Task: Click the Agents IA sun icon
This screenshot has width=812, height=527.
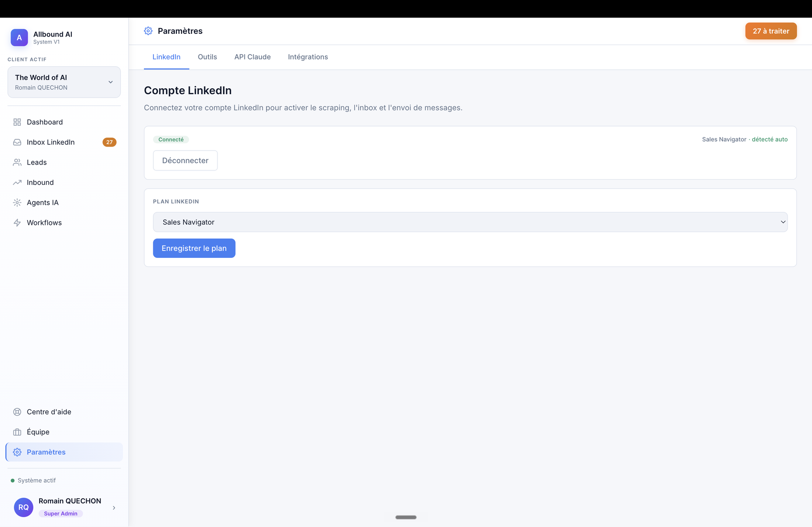Action: pyautogui.click(x=17, y=202)
